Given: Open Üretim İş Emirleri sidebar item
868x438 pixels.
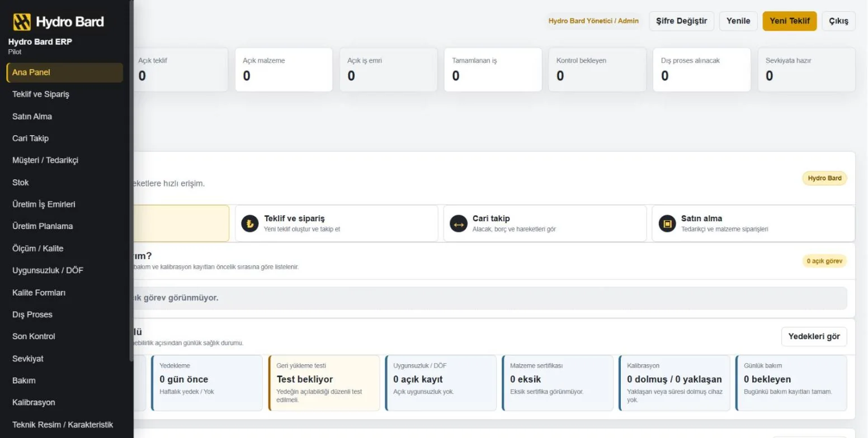Looking at the screenshot, I should [x=64, y=204].
